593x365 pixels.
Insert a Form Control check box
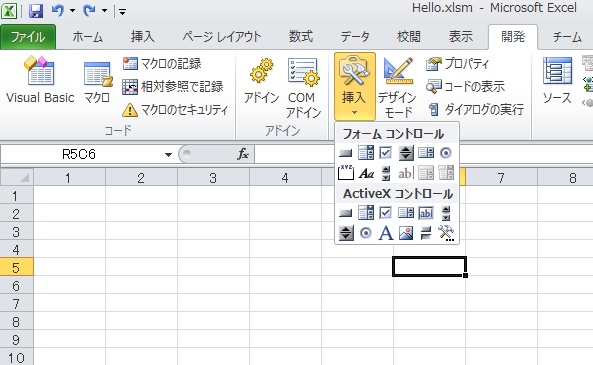coord(385,153)
